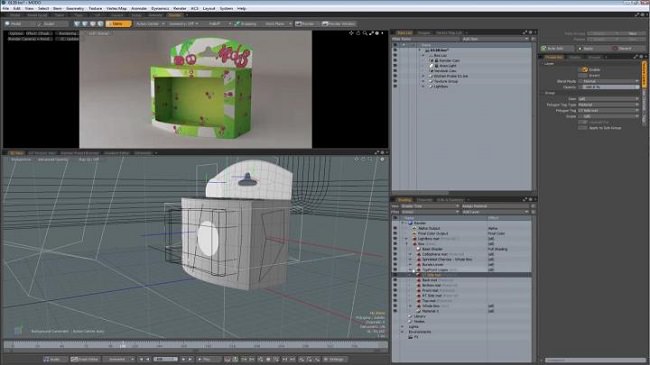
Task: Click expand-viewport icon in render preview
Action: pyautogui.click(x=371, y=33)
